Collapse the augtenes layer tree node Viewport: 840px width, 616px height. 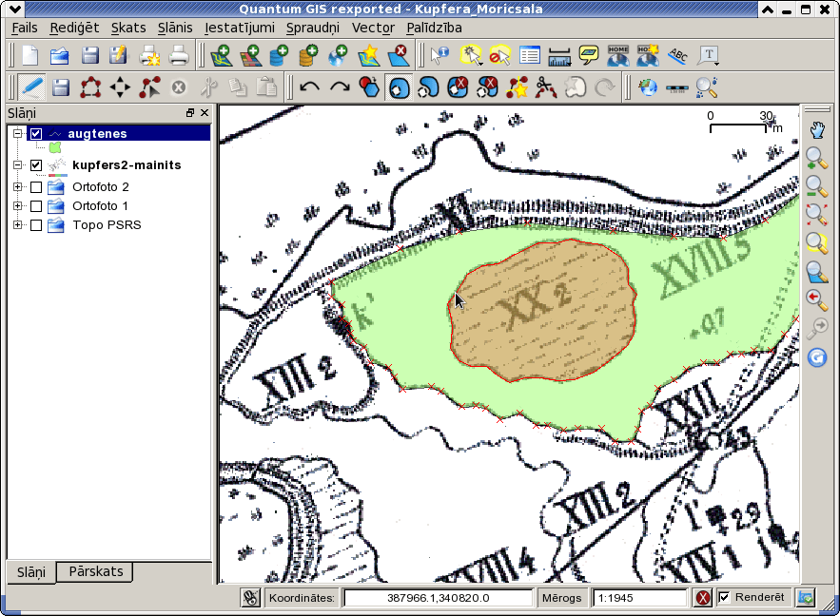(18, 133)
